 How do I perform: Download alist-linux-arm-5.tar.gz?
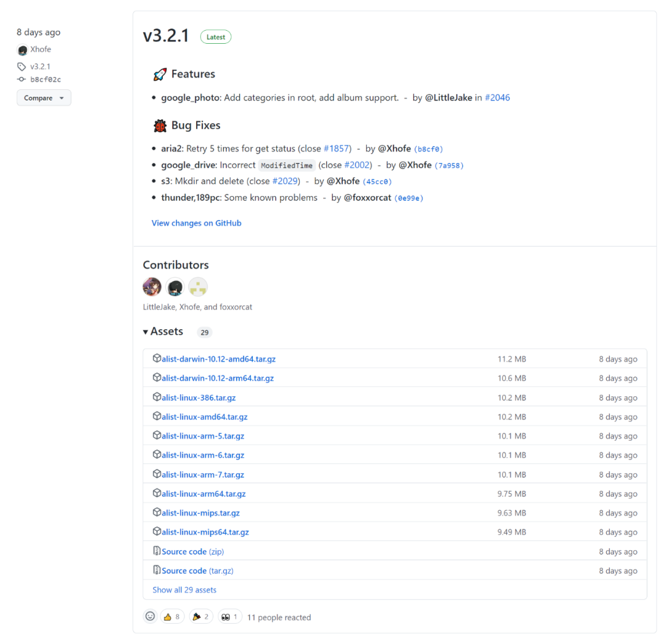[x=203, y=436]
